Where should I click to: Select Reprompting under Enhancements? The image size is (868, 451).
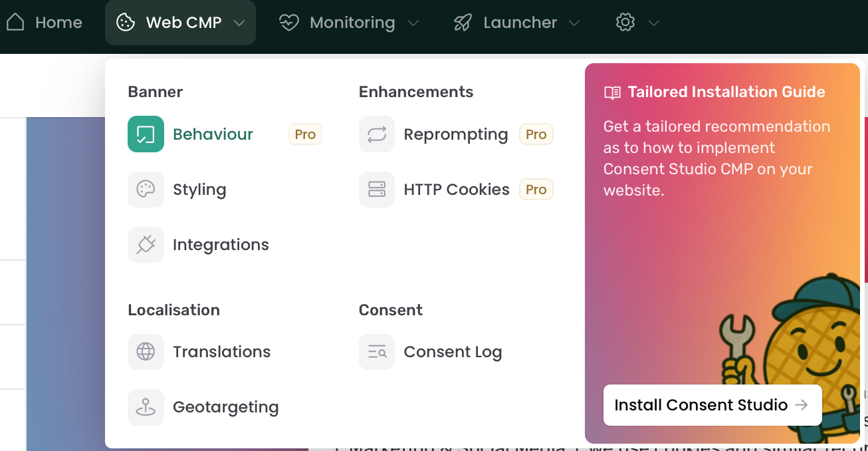456,135
